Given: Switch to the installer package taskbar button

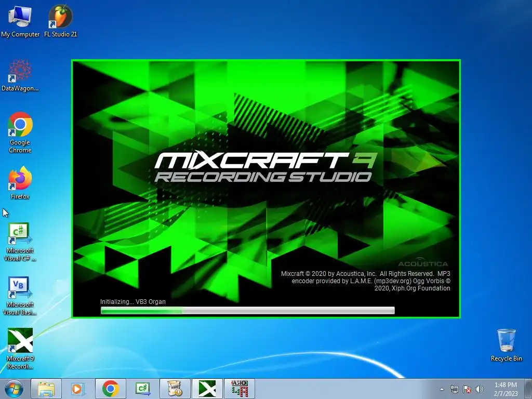Looking at the screenshot, I should [175, 389].
